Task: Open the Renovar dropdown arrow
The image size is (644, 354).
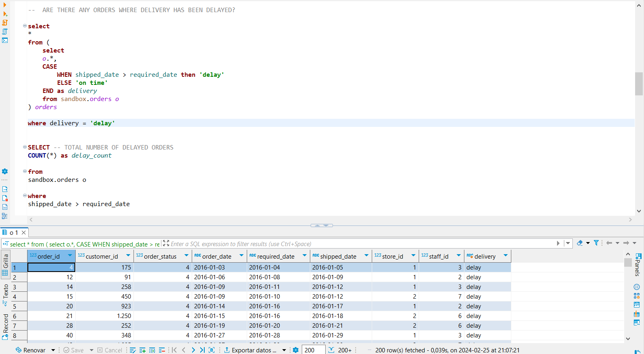Action: point(53,350)
